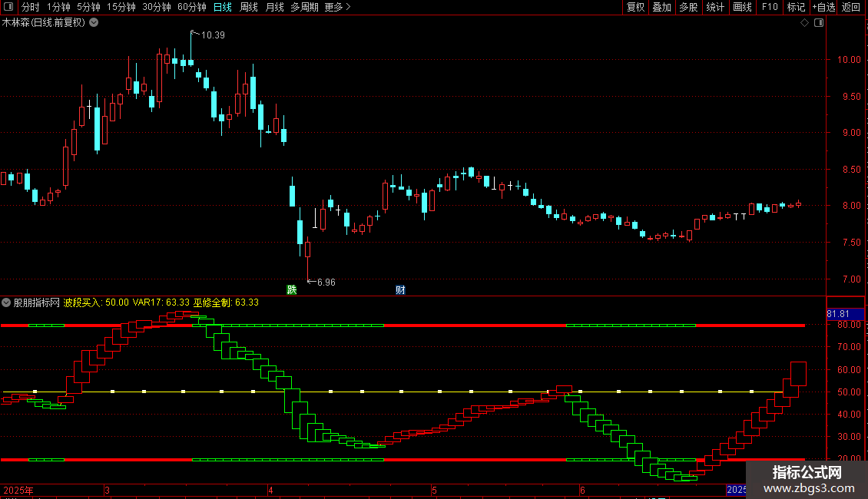Click the 跌 event marker
Viewport: 868px width, 499px height.
tap(292, 290)
